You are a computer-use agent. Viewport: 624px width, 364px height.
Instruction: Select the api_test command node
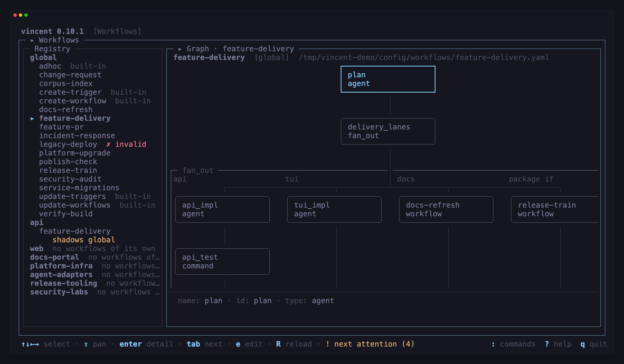tap(222, 262)
